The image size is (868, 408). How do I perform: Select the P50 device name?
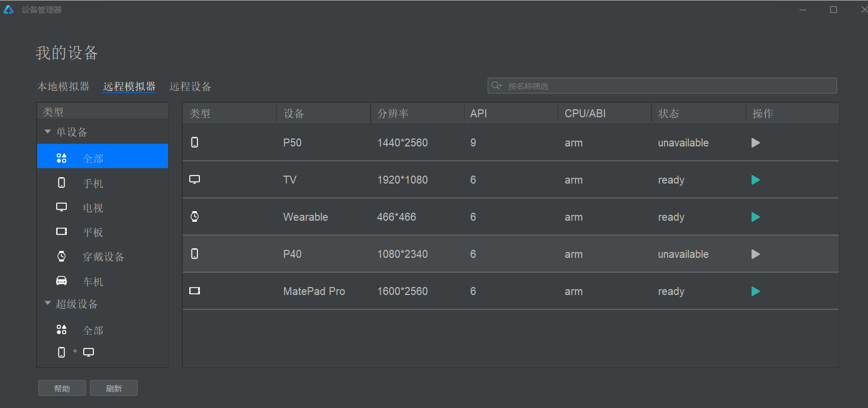coord(292,143)
